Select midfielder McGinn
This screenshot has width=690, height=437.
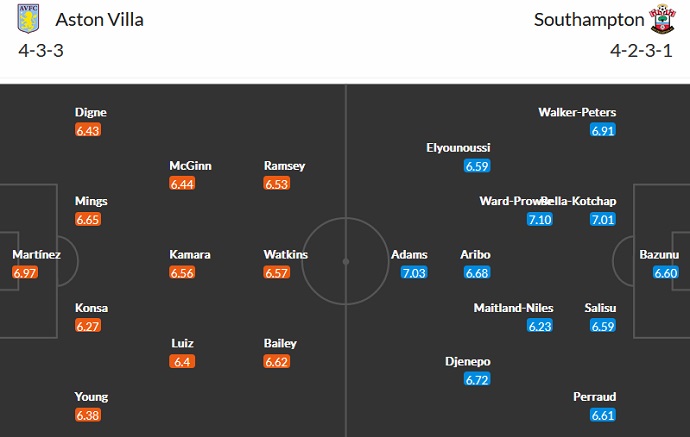pyautogui.click(x=190, y=166)
